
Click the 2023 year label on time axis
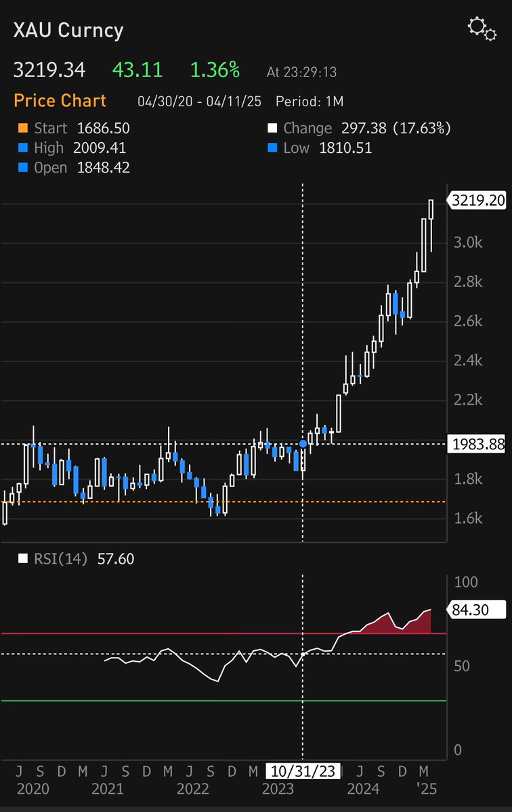click(x=278, y=789)
